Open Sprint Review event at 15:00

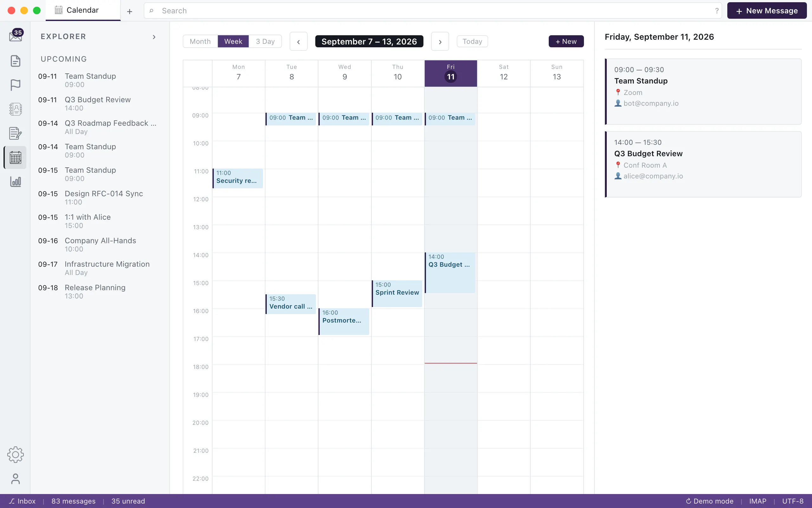[x=397, y=294]
